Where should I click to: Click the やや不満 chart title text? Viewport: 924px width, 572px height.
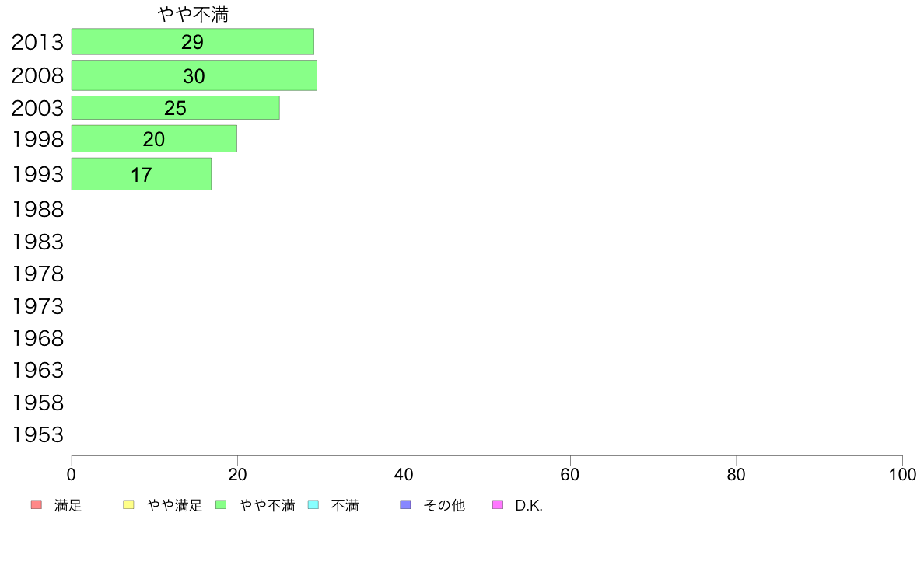(194, 14)
